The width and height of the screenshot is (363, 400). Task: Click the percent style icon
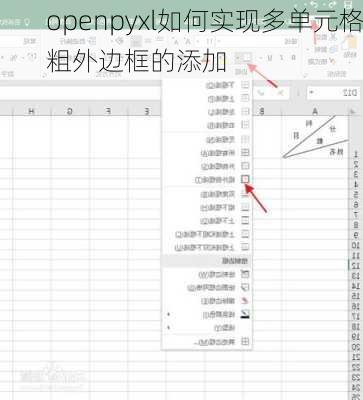click(14, 58)
